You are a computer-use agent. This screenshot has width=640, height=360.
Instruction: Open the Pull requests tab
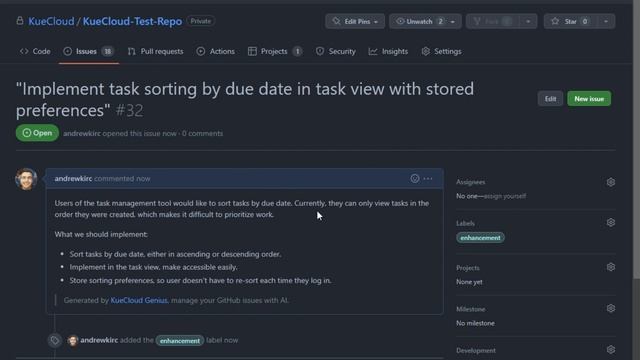click(x=156, y=51)
